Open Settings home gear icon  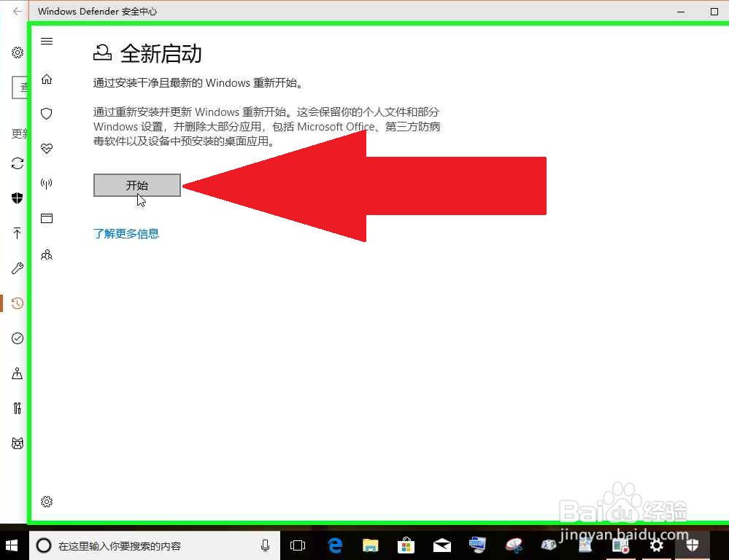click(x=18, y=52)
